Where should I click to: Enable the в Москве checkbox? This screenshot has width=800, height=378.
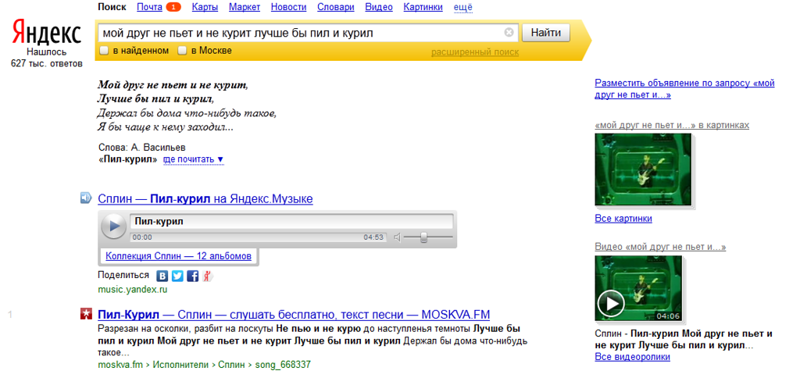tap(182, 51)
